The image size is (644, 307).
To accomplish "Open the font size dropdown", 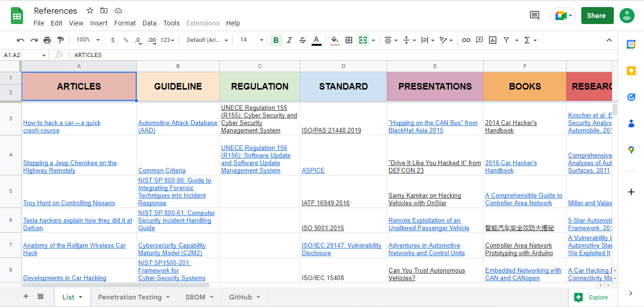I will tap(252, 40).
